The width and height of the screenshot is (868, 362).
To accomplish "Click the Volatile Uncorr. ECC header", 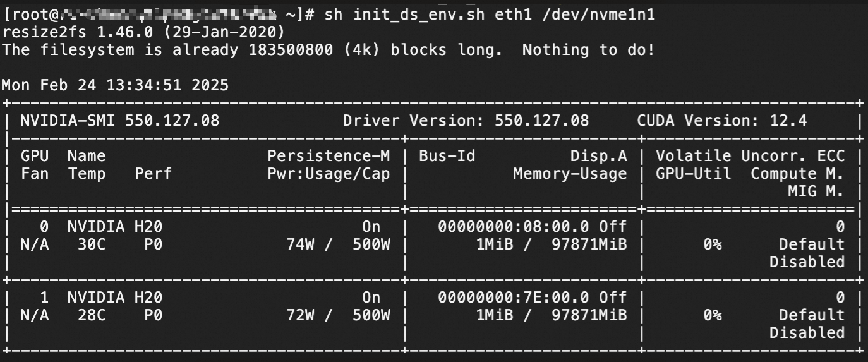I will (x=750, y=155).
